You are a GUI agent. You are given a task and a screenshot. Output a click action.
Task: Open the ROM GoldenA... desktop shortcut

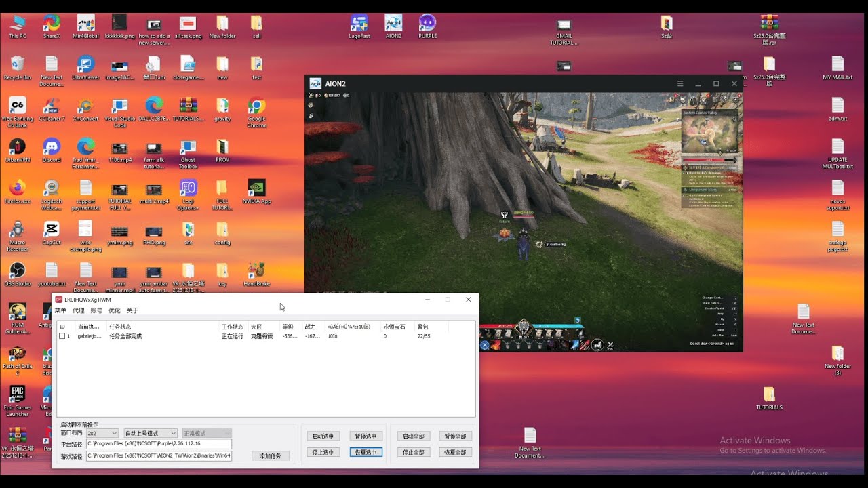click(18, 319)
